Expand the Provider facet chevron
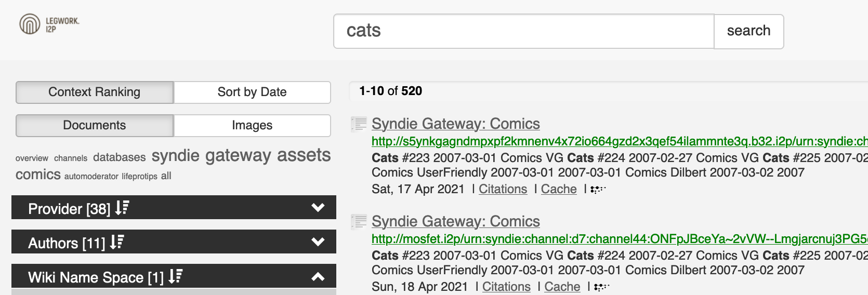The image size is (868, 295). coord(318,208)
